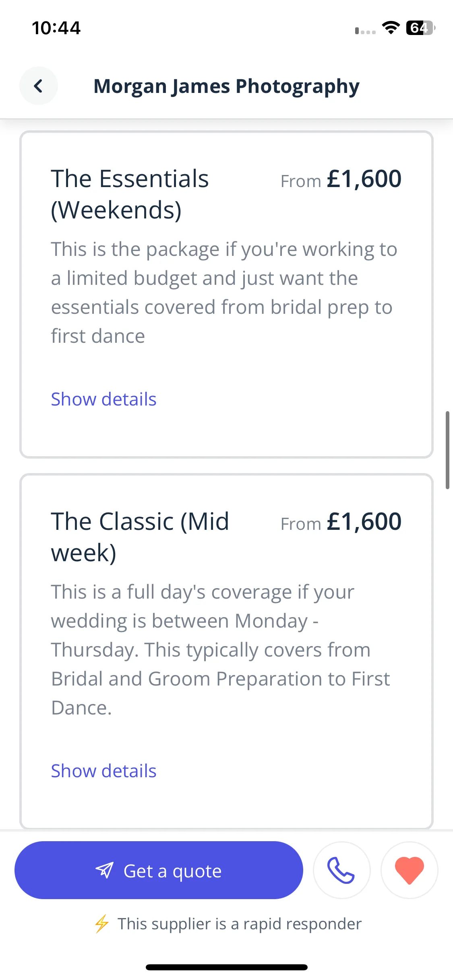Tap the Get a quote button
The width and height of the screenshot is (453, 980).
[x=159, y=870]
